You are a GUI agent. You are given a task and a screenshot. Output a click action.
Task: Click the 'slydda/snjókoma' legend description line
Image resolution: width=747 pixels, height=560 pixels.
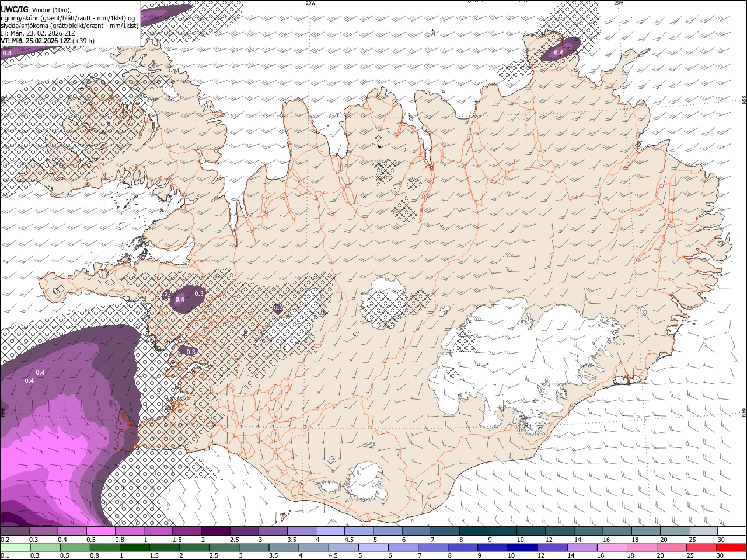69,25
